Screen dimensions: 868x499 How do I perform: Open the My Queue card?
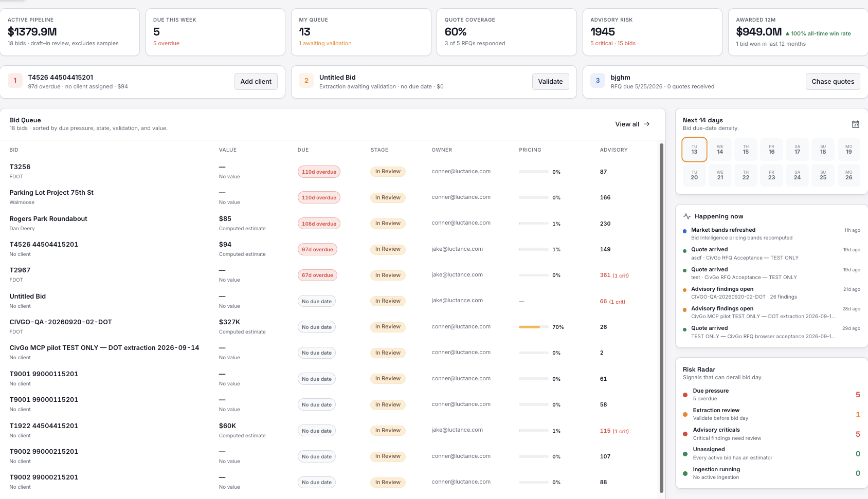click(361, 32)
